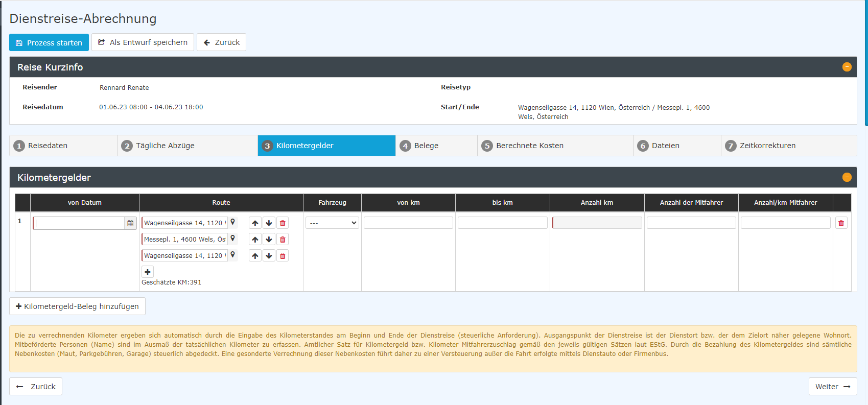Screen dimensions: 868x405
Task: Click the Weiter button
Action: (x=833, y=387)
